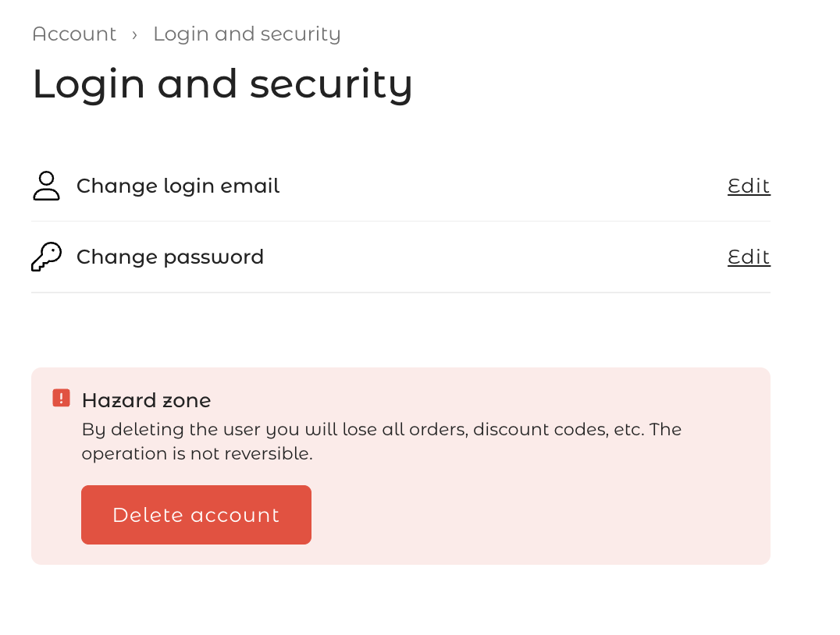The image size is (840, 635).
Task: Click the user profile icon
Action: [46, 186]
